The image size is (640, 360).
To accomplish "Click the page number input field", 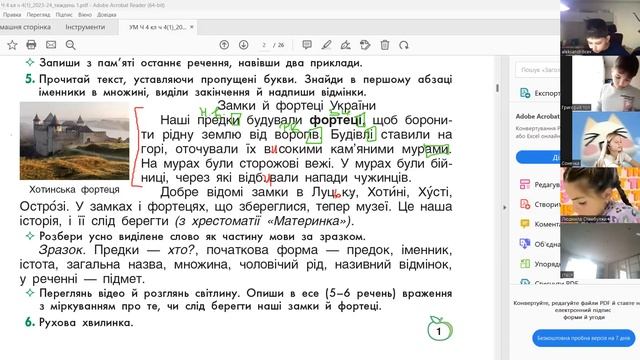I will [264, 45].
